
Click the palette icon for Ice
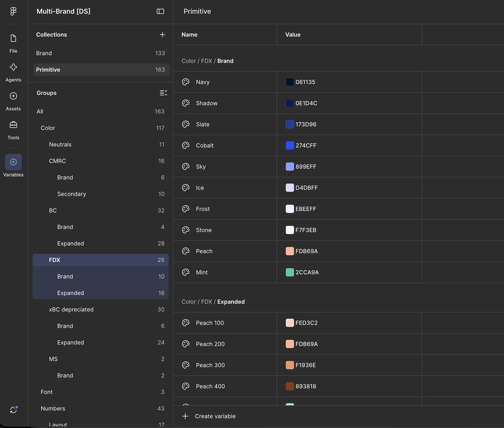tap(186, 188)
